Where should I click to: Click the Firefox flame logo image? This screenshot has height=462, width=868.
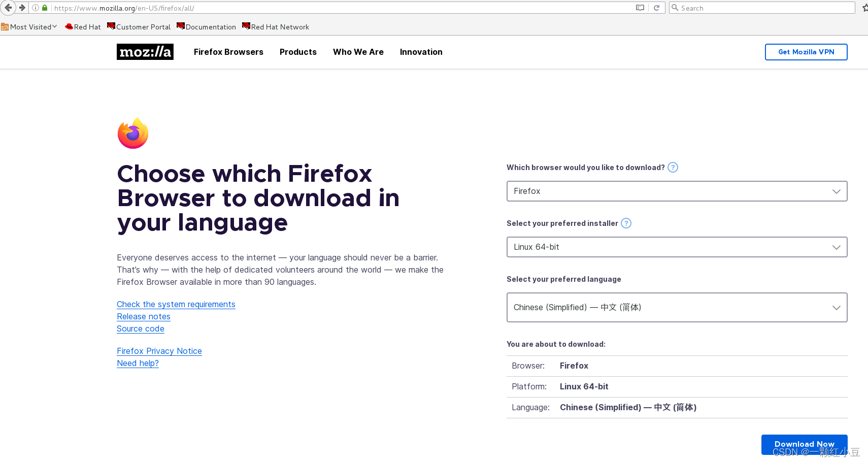[x=133, y=133]
